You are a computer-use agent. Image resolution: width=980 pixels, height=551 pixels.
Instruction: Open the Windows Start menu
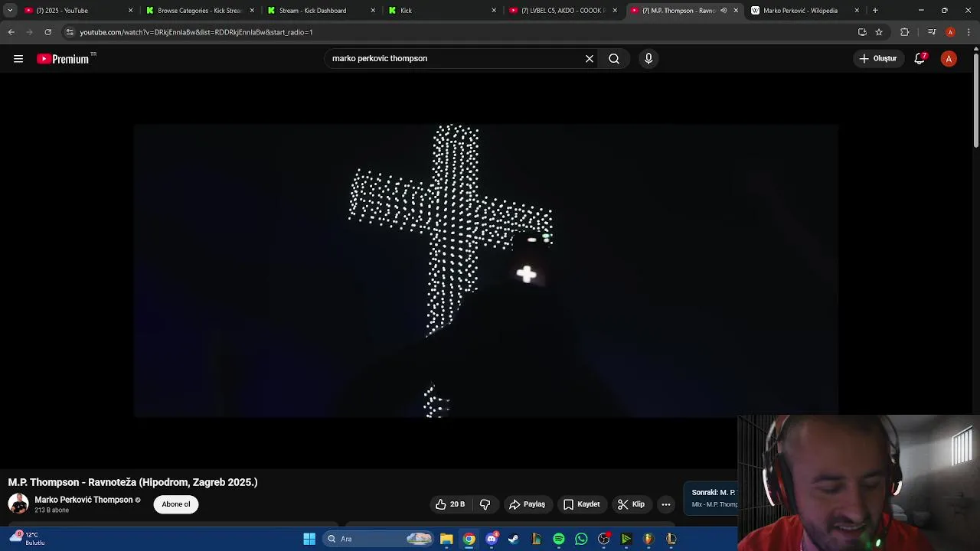point(309,539)
